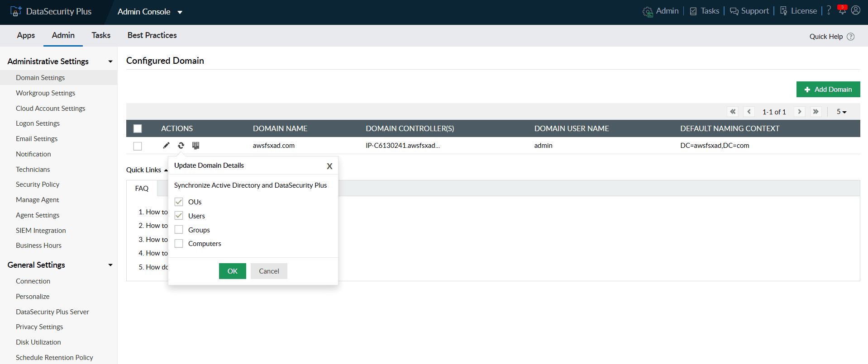Confirm with the OK button
This screenshot has height=364, width=868.
233,271
